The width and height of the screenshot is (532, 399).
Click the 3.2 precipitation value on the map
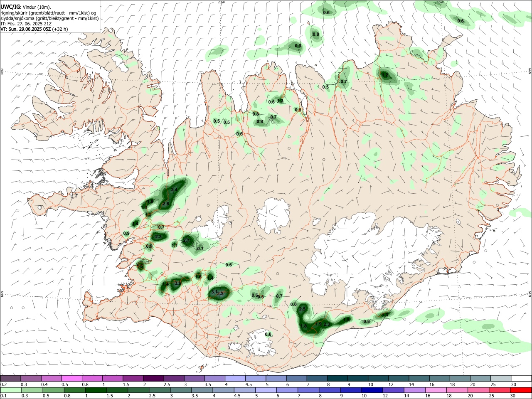coord(221,293)
